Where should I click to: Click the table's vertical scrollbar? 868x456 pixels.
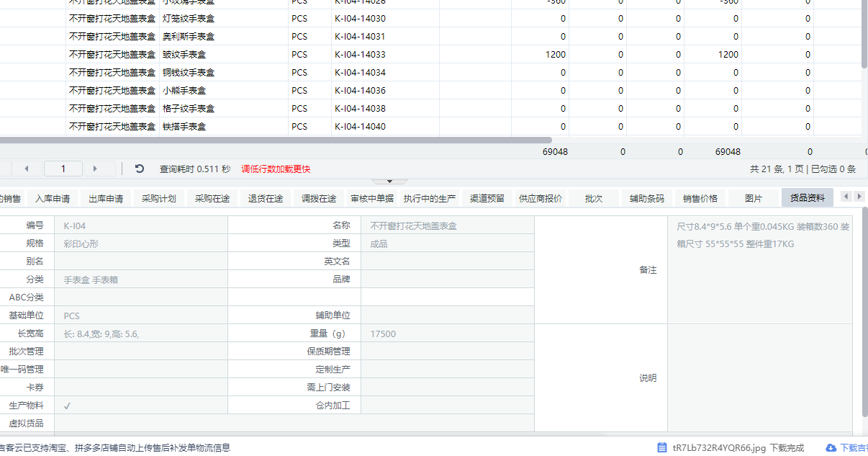(864, 35)
